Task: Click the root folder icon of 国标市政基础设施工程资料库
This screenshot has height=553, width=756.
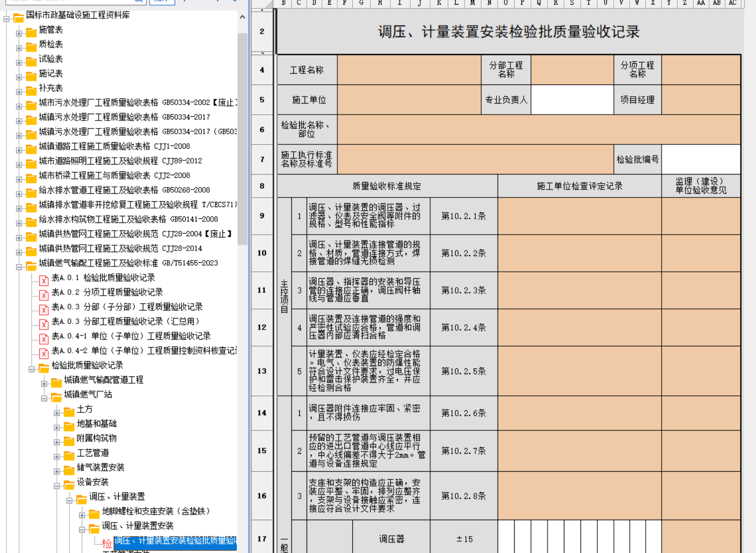Action: tap(19, 18)
